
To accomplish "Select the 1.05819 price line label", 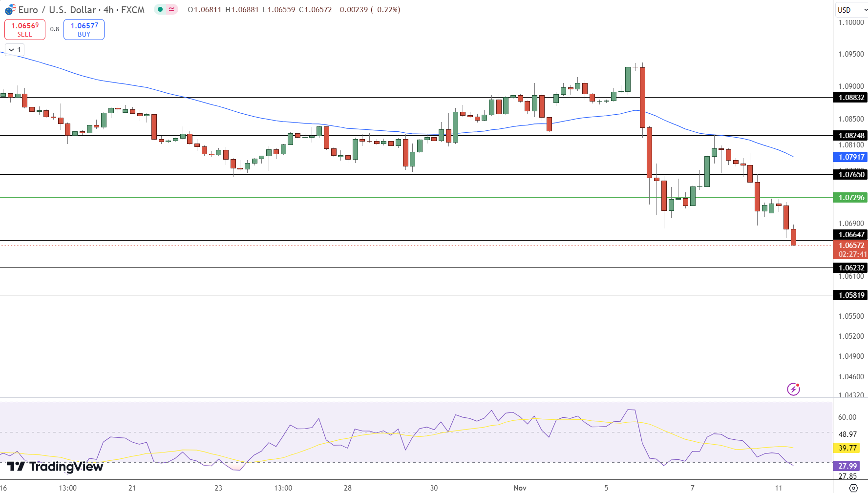I will click(851, 295).
